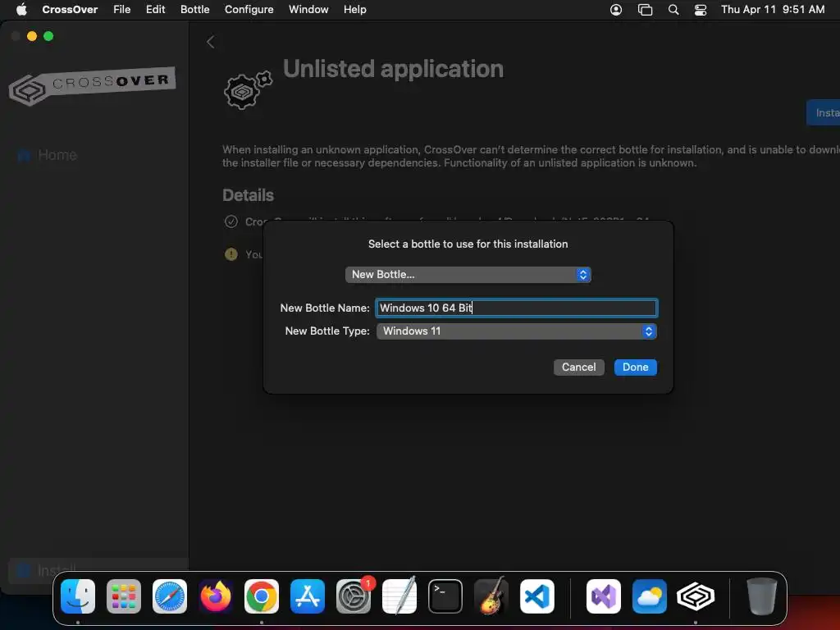Click the partially visible Install button
840x630 pixels.
[823, 112]
